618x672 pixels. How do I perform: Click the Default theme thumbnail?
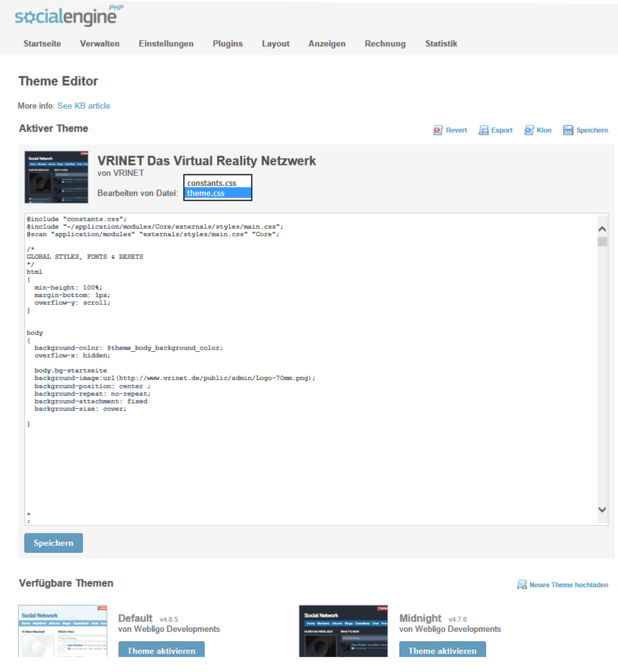tap(63, 631)
